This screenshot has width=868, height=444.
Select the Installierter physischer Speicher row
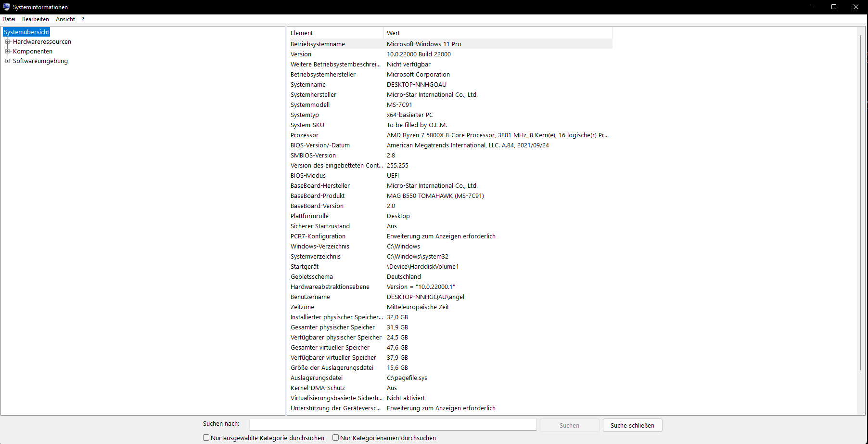coord(450,317)
